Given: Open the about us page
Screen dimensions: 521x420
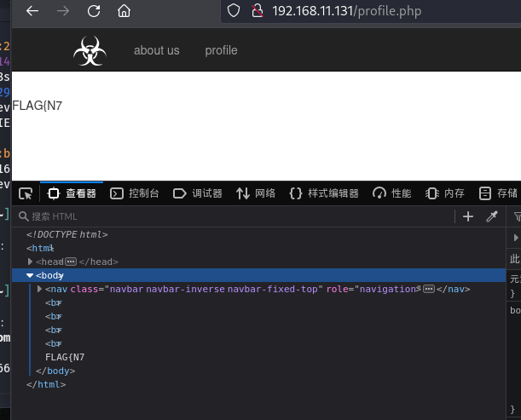Looking at the screenshot, I should coord(157,50).
